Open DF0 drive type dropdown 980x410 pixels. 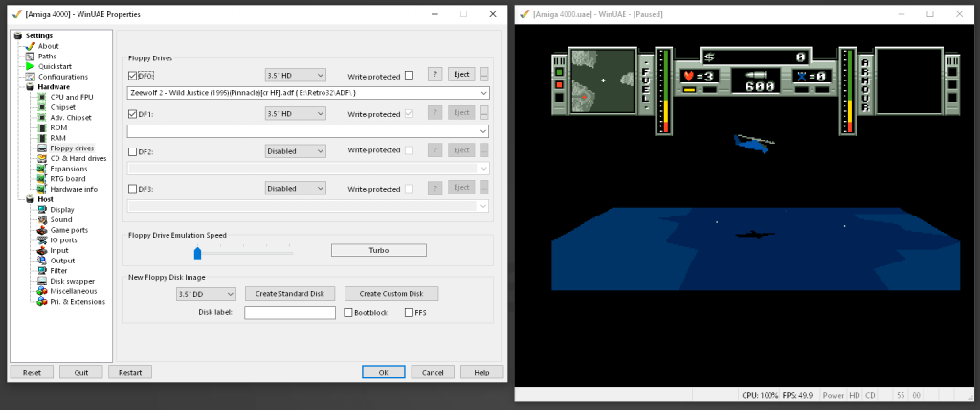(295, 75)
